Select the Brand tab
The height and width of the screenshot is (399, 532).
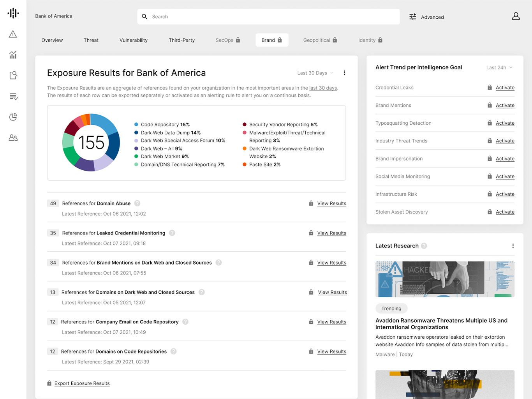[x=272, y=40]
